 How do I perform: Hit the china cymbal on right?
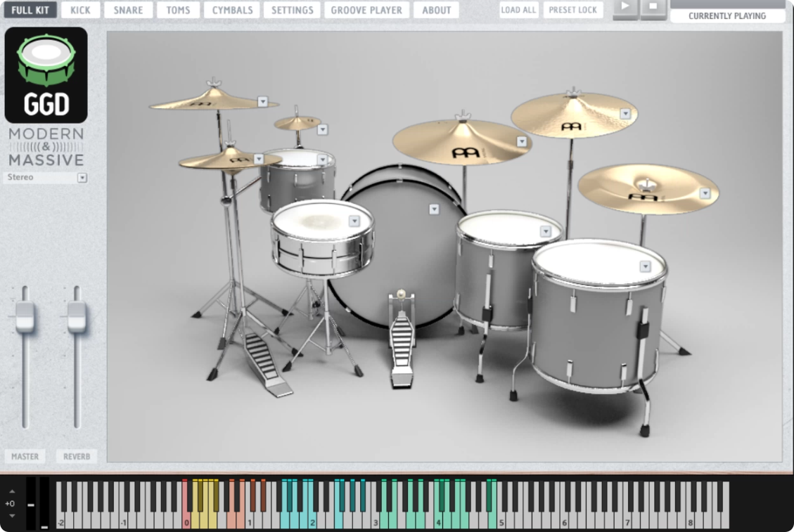coord(648,188)
